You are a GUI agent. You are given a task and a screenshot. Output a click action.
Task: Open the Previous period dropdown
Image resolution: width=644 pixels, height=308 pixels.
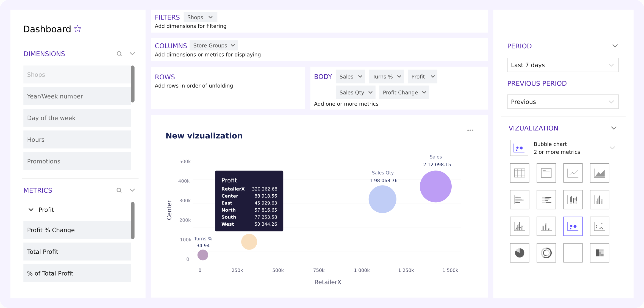click(x=562, y=102)
